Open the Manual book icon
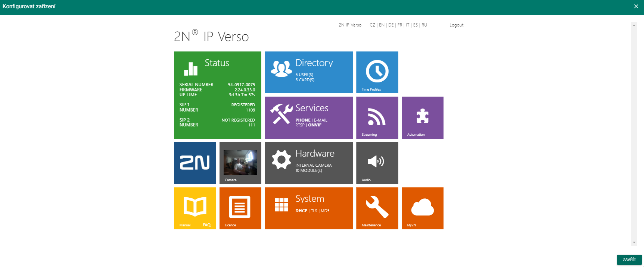Viewport: 644px width, 267px height. [x=195, y=207]
